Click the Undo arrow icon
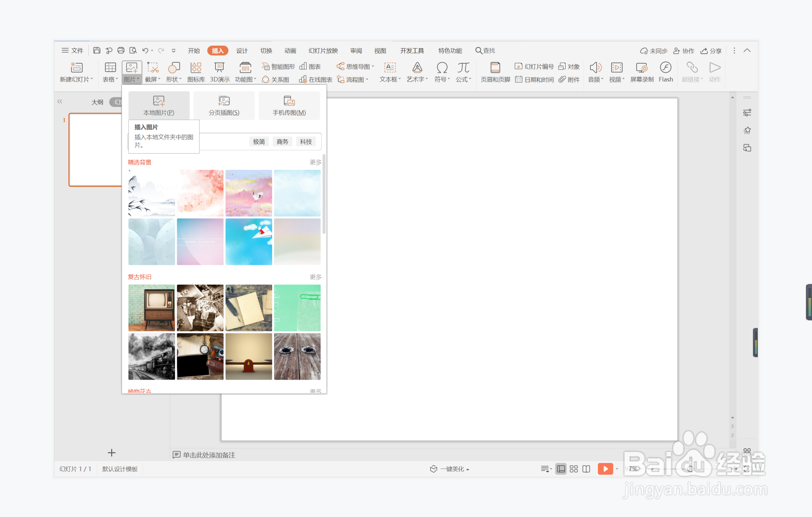This screenshot has height=517, width=812. (145, 51)
